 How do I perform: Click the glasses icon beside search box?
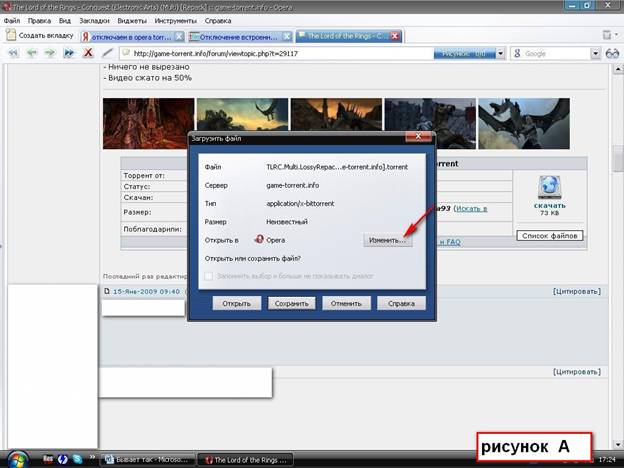(x=612, y=53)
